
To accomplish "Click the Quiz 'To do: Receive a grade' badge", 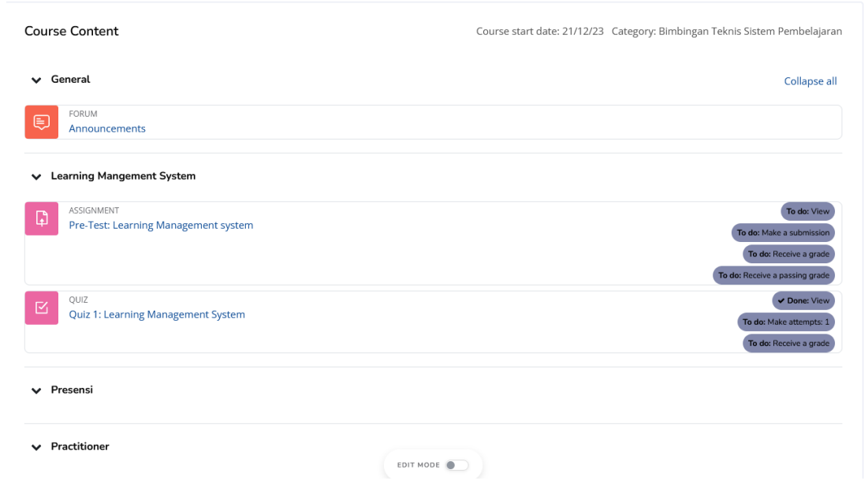I will coord(788,343).
